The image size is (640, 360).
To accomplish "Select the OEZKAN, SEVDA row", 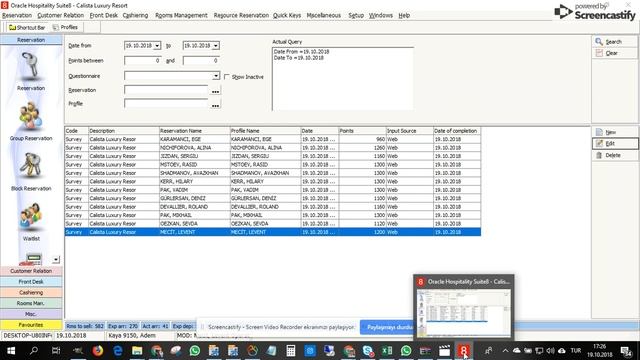I will (x=273, y=224).
